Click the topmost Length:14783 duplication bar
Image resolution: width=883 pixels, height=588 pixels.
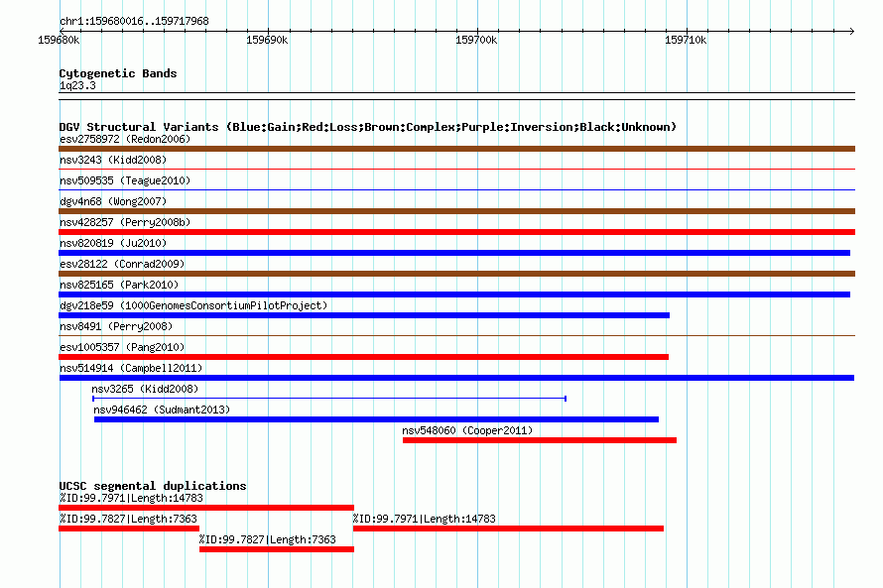(x=206, y=508)
